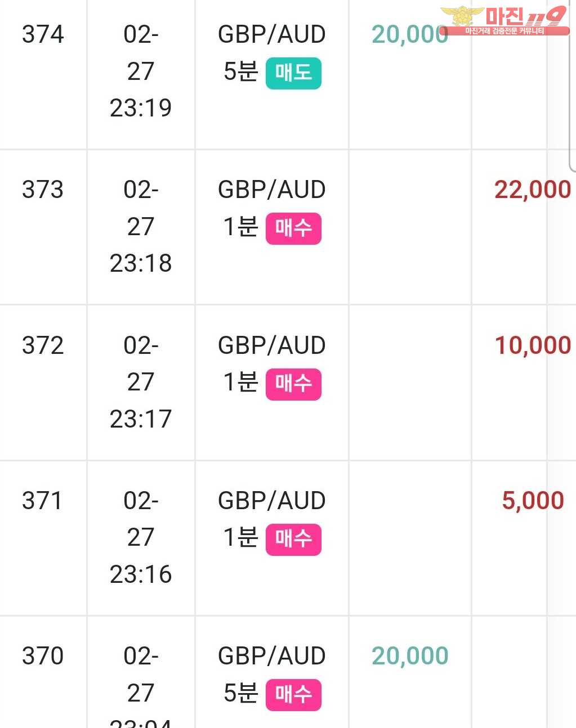This screenshot has width=576, height=728.
Task: Click the 매수 badge in row 371
Action: 293,540
